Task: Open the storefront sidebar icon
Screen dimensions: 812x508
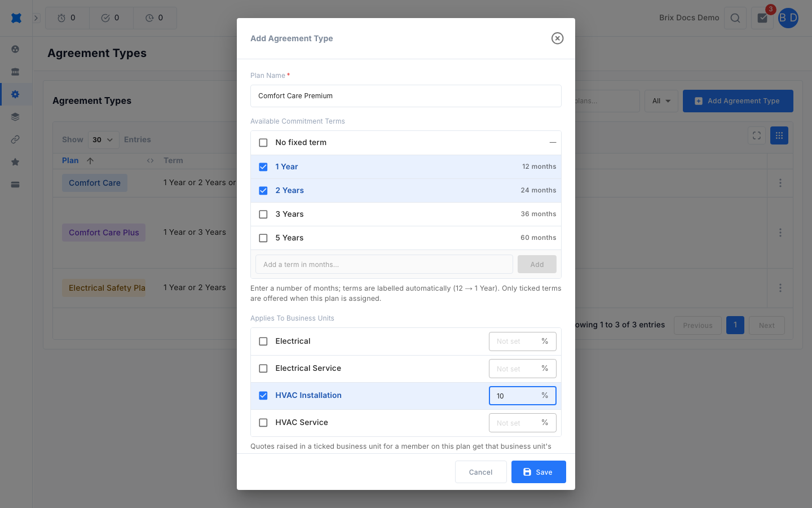Action: 15,72
